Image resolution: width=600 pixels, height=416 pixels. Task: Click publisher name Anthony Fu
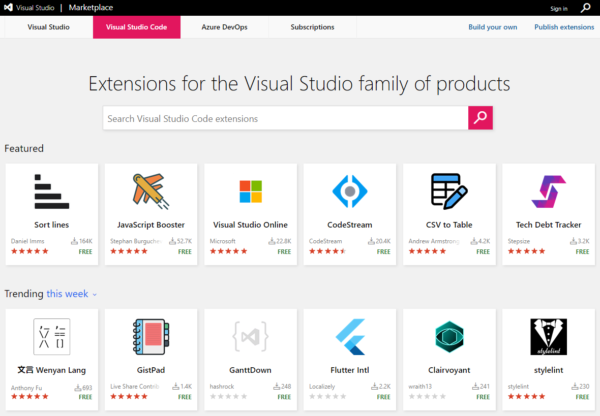tap(26, 388)
